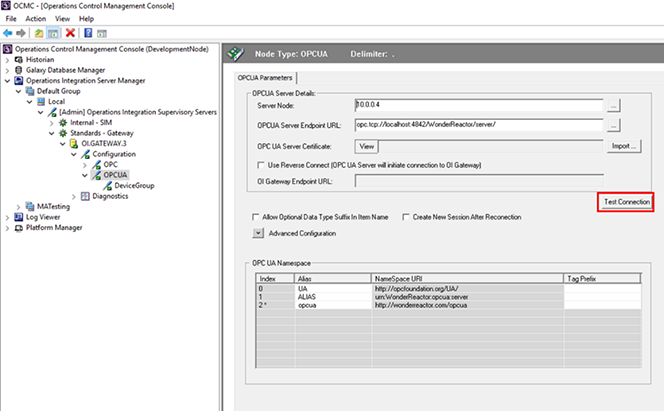The image size is (664, 411).
Task: Expand the Historian tree node
Action: click(x=7, y=60)
